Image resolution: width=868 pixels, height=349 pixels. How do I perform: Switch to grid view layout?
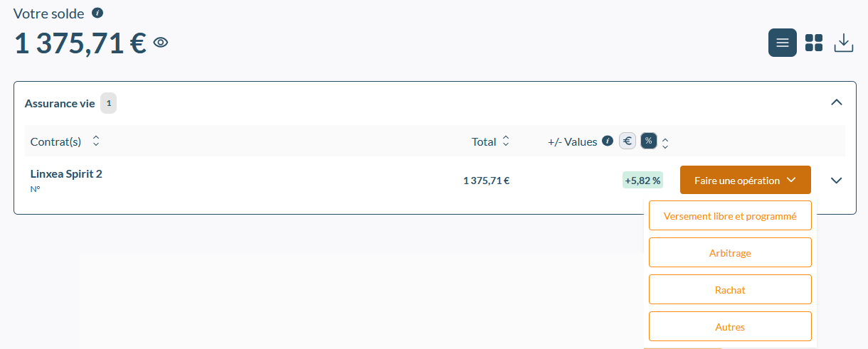tap(814, 43)
